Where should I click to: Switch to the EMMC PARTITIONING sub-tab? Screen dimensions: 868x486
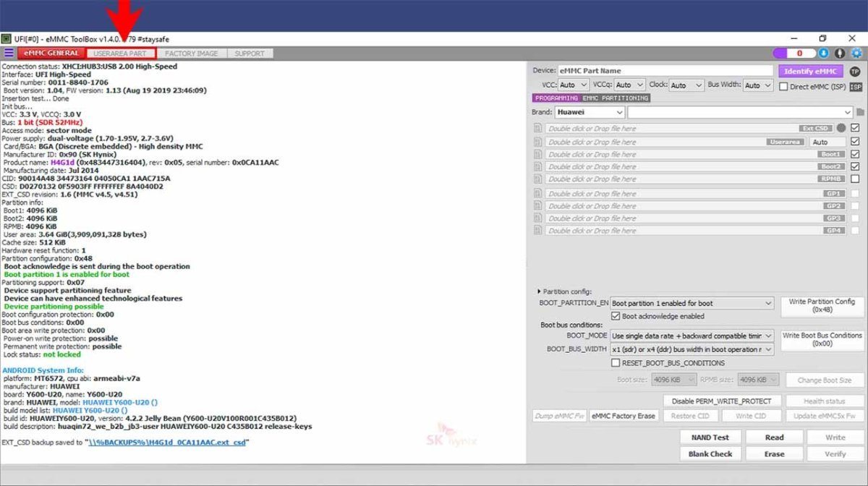click(x=616, y=98)
